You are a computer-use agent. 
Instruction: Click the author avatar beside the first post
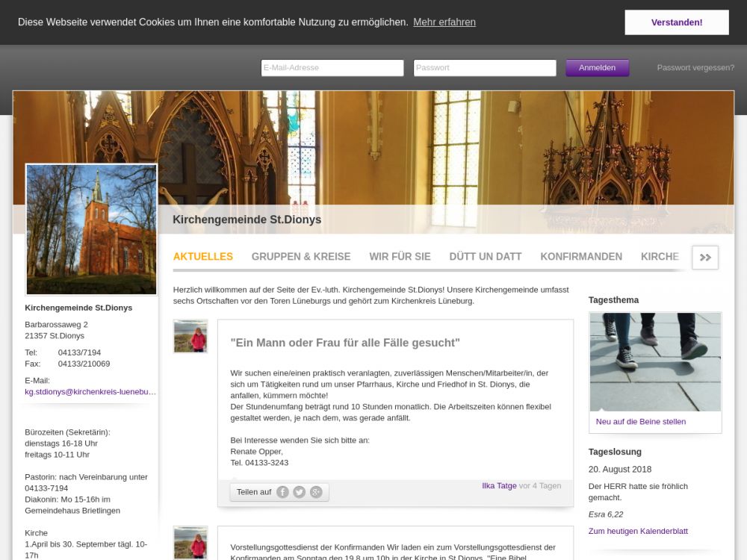click(190, 336)
